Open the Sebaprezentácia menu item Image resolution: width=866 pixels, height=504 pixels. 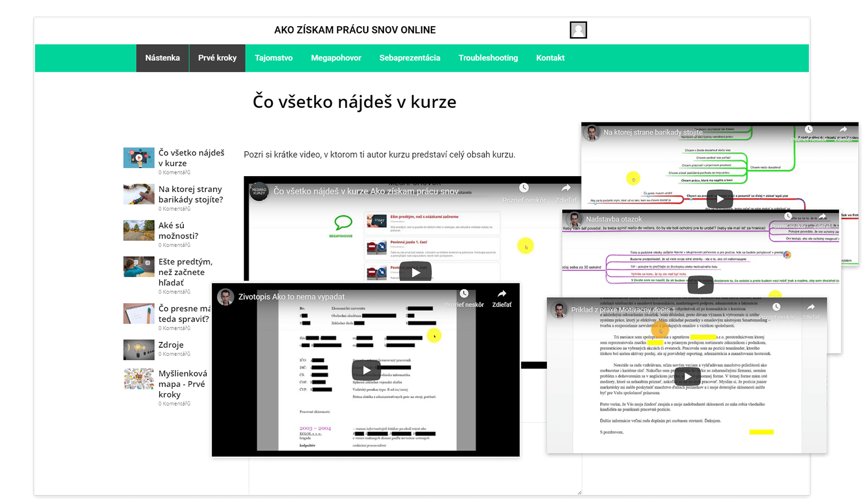click(x=409, y=58)
